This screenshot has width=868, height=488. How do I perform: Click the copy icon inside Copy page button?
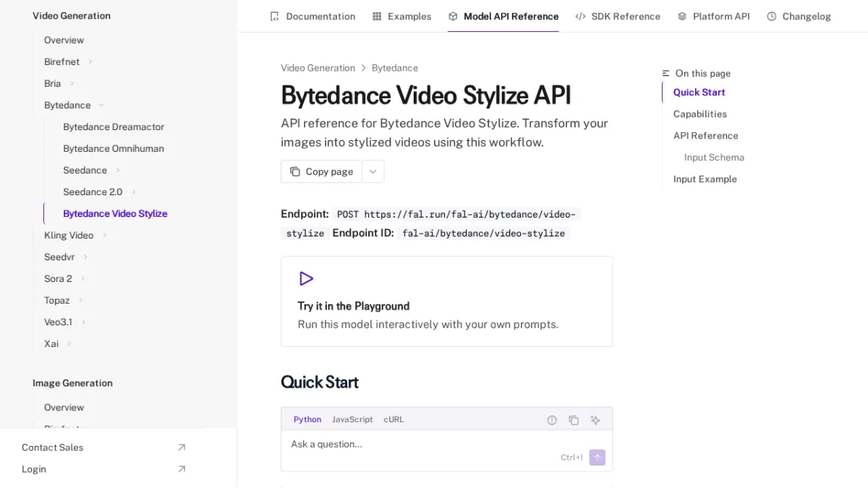pyautogui.click(x=295, y=171)
